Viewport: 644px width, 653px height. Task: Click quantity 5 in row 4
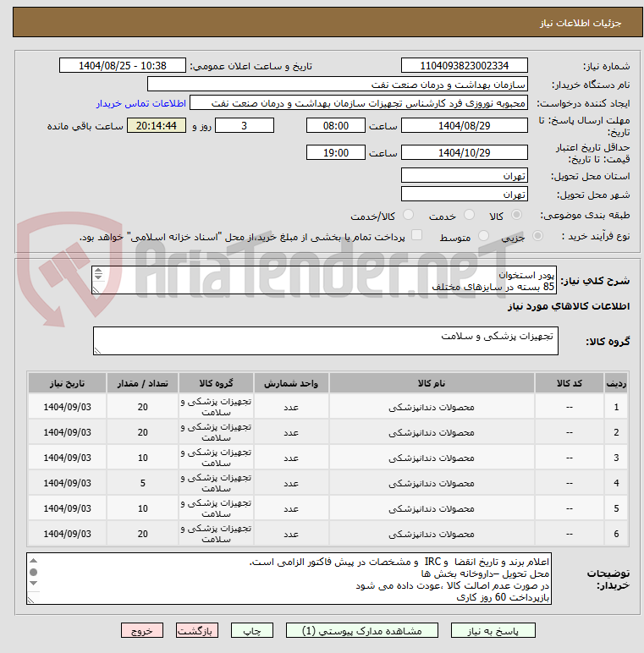click(142, 483)
